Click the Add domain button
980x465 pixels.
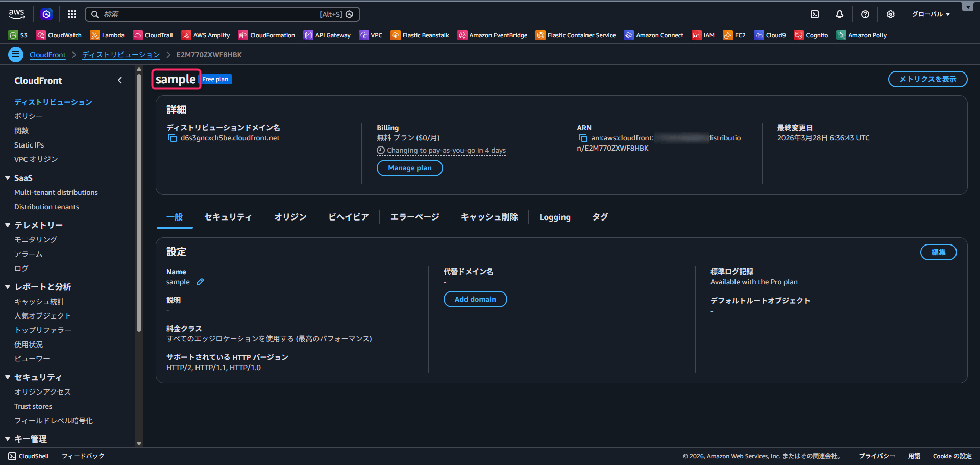coord(475,299)
